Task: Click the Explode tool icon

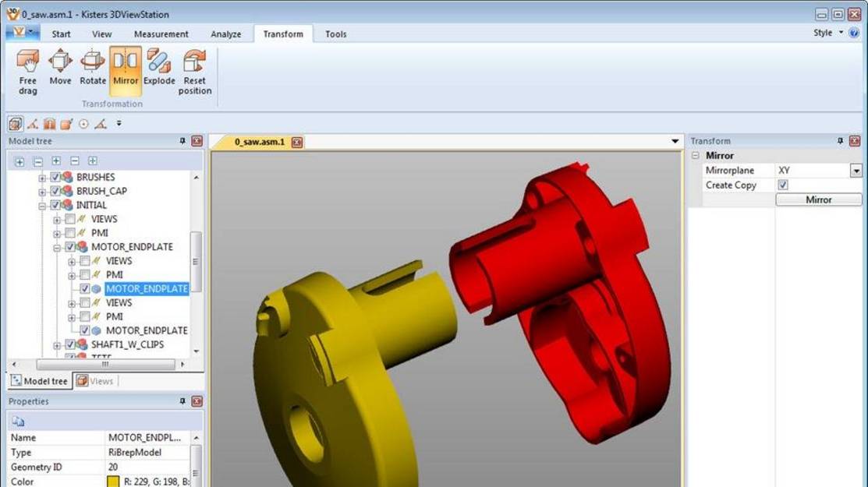Action: [159, 68]
